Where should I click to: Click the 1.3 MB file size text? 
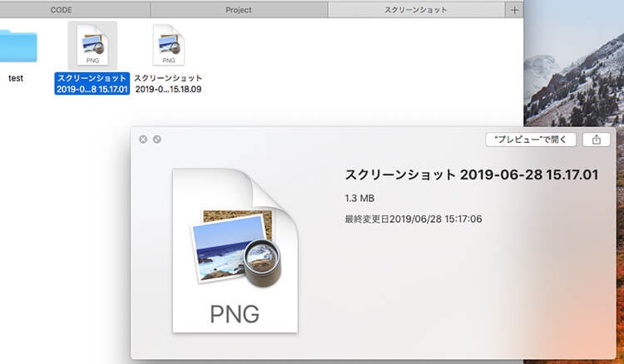tap(359, 199)
